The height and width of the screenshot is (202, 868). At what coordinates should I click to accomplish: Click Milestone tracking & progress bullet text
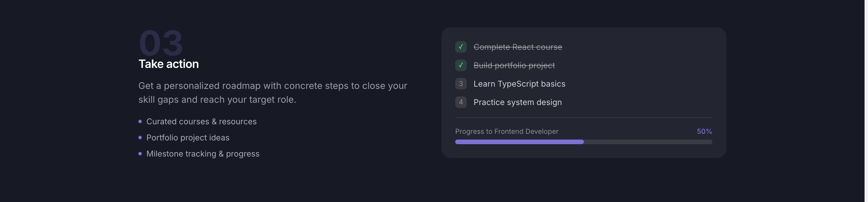click(203, 154)
